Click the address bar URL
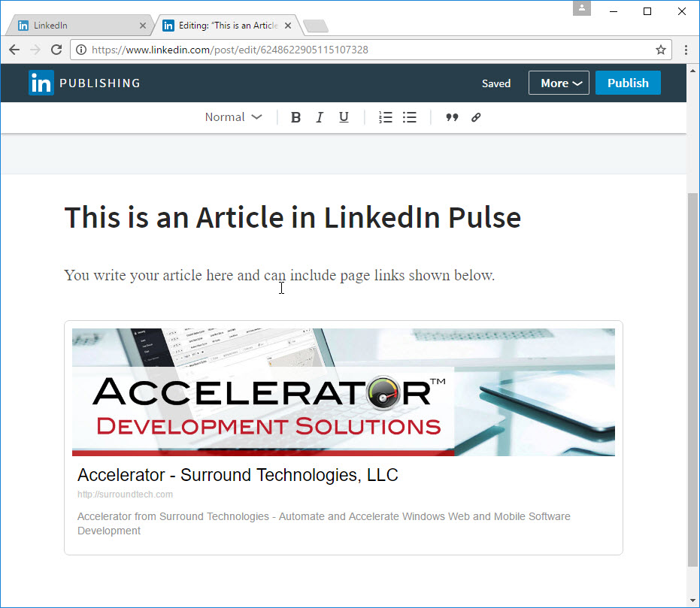Image resolution: width=700 pixels, height=608 pixels. [230, 50]
